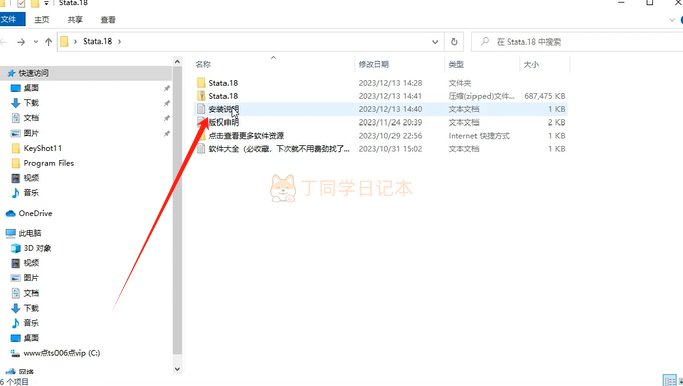The image size is (683, 386).
Task: Open pinned 下载 under quick access
Action: (31, 103)
